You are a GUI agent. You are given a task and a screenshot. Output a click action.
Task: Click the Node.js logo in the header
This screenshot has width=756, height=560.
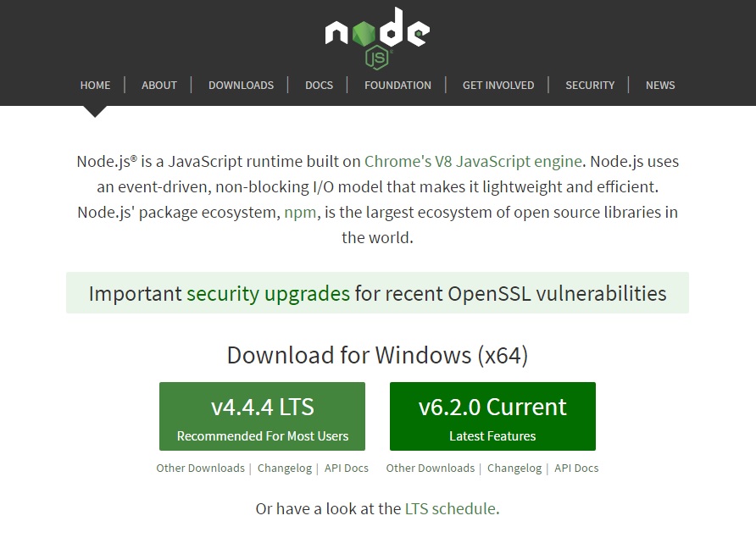point(377,37)
